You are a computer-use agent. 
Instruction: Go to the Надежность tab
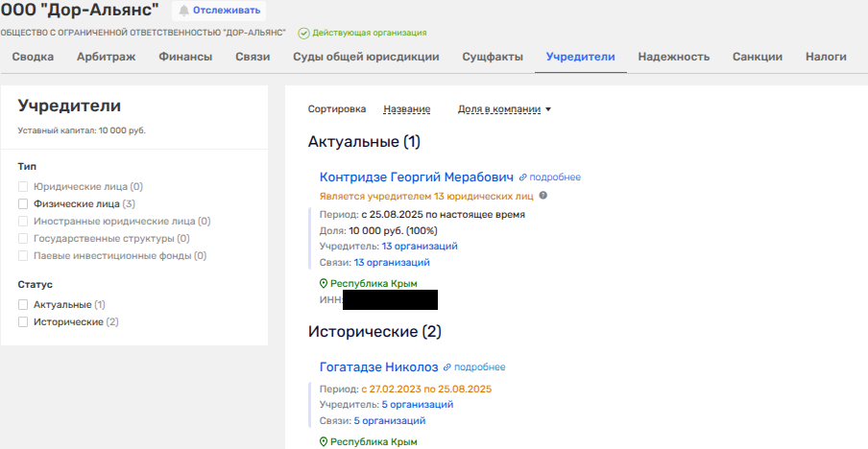(673, 57)
